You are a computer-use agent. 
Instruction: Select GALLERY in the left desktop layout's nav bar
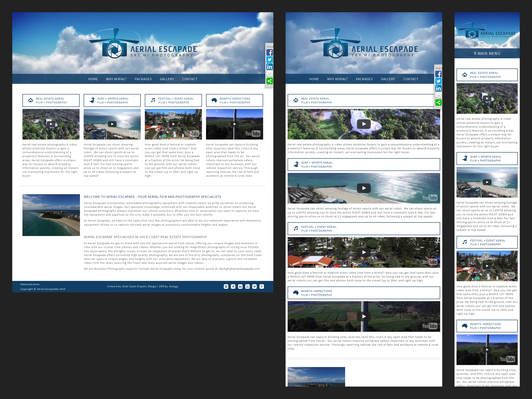point(167,79)
